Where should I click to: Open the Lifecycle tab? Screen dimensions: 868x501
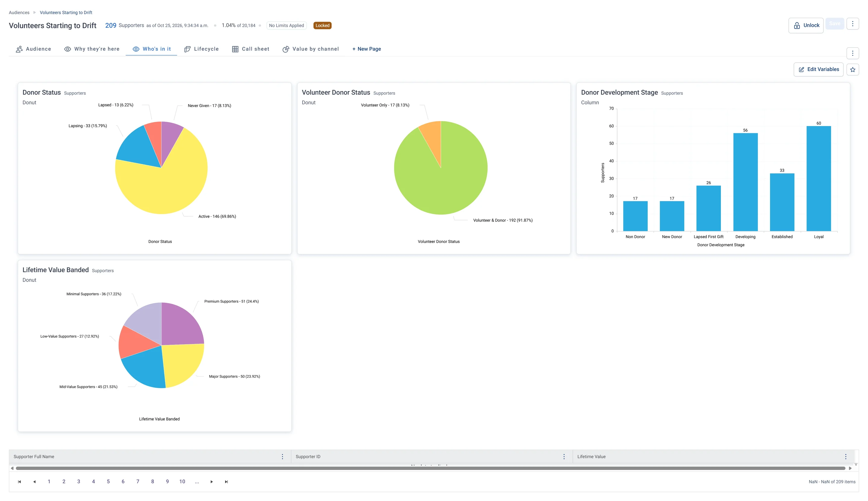[x=202, y=49]
